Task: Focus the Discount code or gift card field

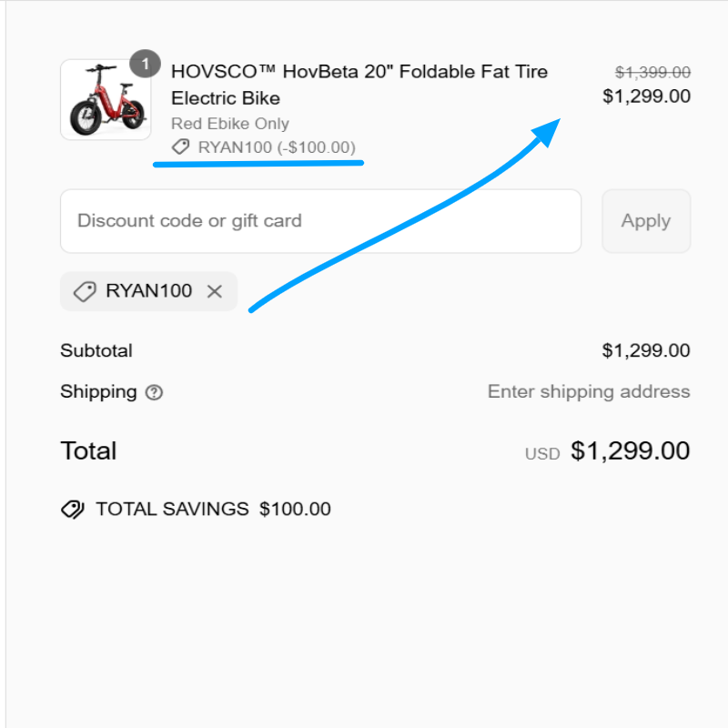Action: pos(320,221)
